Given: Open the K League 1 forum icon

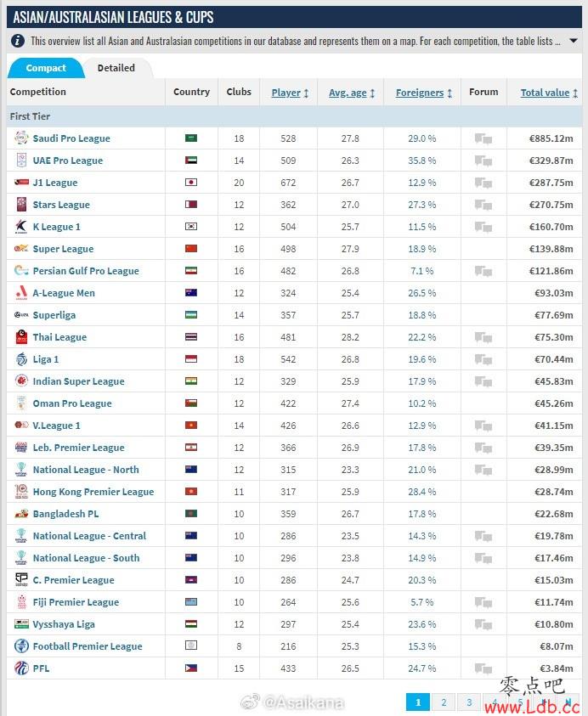Looking at the screenshot, I should click(x=483, y=227).
